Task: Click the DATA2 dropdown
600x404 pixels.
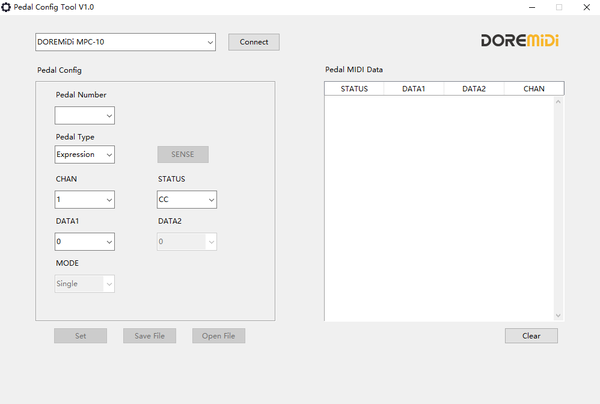Action: click(x=187, y=242)
